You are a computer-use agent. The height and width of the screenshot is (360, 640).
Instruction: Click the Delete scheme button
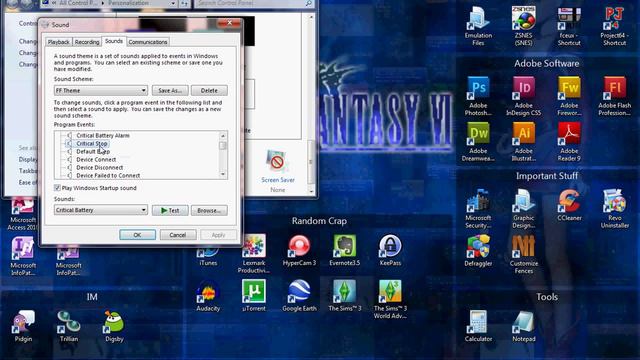(209, 90)
